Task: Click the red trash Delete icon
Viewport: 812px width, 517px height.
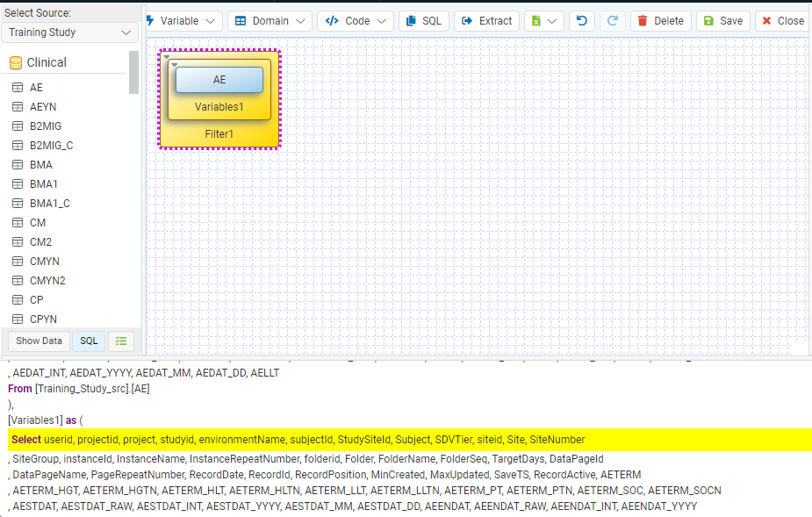Action: click(643, 21)
